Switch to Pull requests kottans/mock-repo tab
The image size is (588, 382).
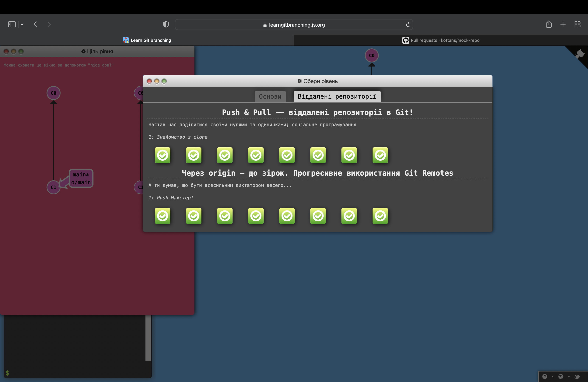click(441, 40)
